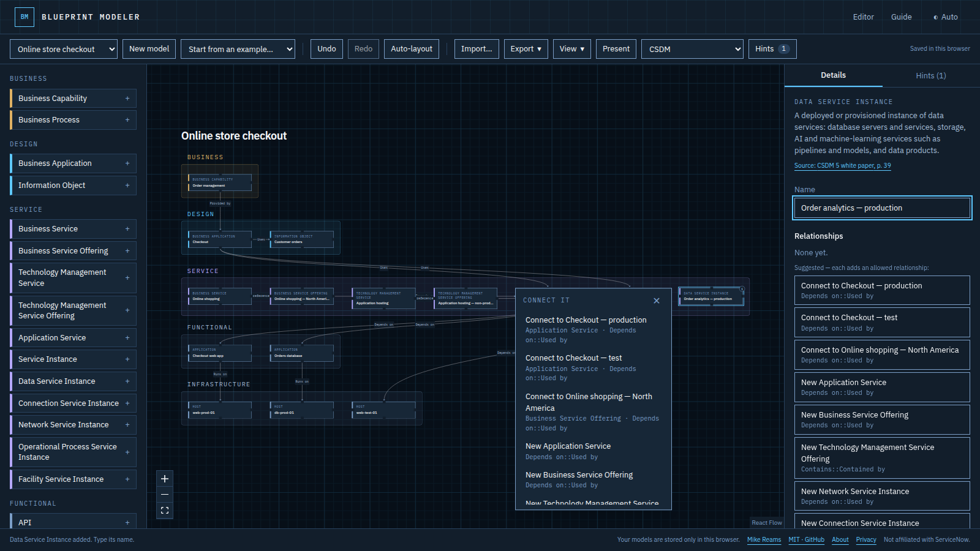Add a Business Application via plus icon

(x=127, y=163)
